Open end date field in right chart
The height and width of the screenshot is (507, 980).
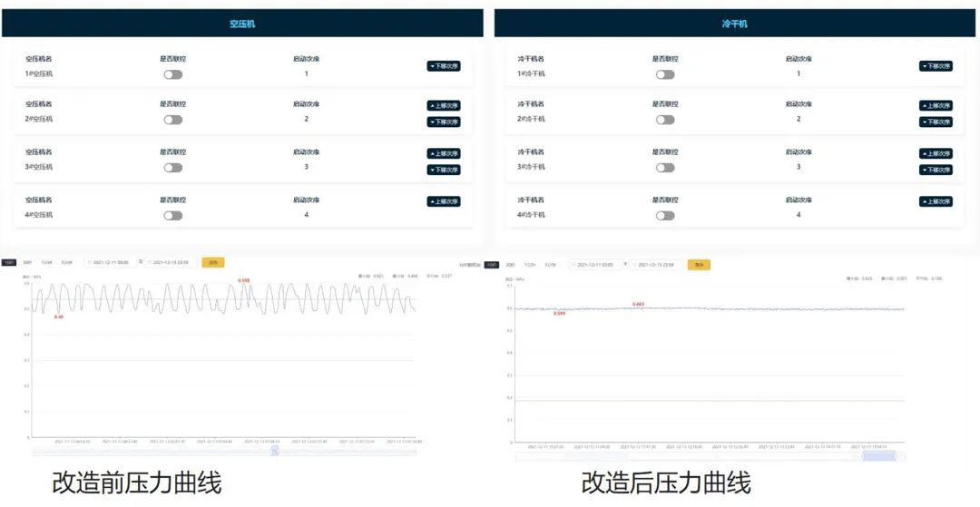[x=657, y=265]
